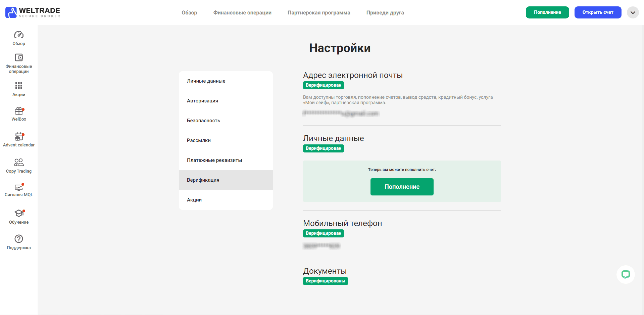
Task: Select Платежные реквизиты in settings menu
Action: pos(226,160)
